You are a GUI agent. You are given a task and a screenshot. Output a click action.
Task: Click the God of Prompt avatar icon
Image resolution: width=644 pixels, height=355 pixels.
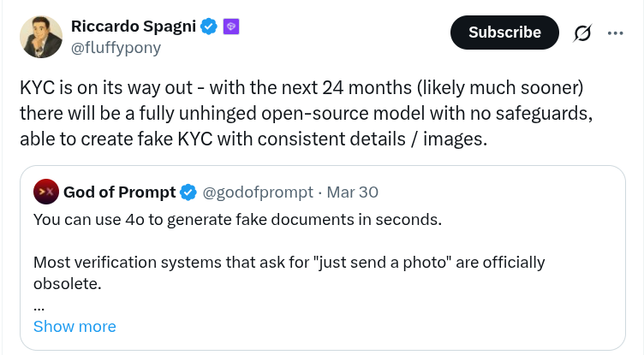point(46,192)
